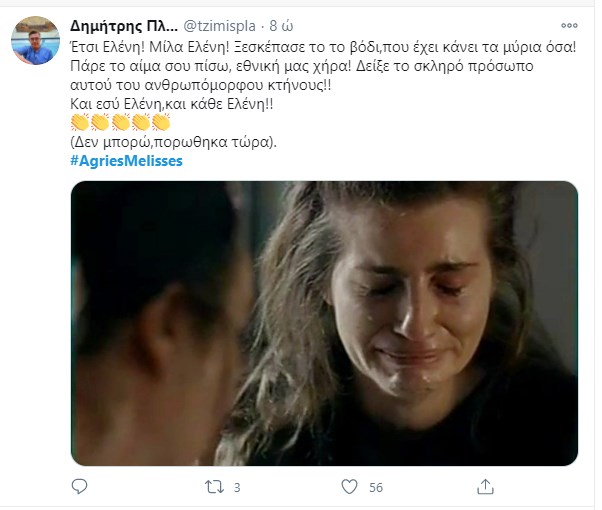
Task: Follow the #AgriesMelisses hashtag link
Action: 126,160
